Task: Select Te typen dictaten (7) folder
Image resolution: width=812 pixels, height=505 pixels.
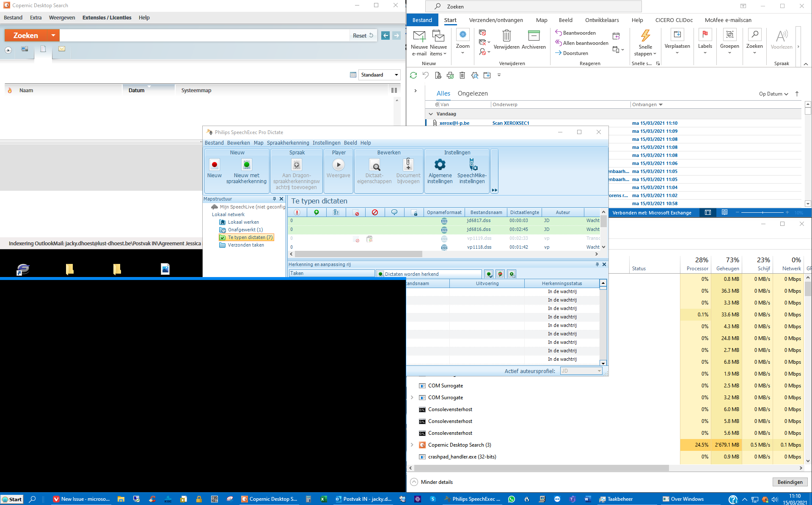Action: 246,237
